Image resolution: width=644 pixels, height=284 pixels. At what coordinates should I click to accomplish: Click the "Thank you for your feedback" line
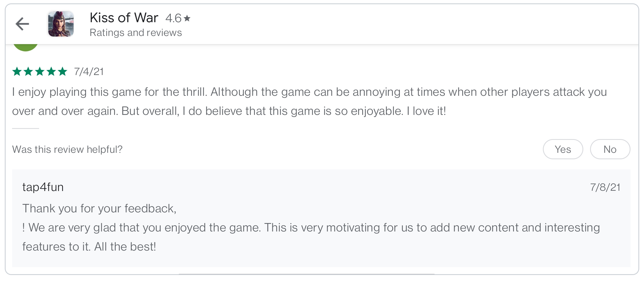[x=99, y=209]
